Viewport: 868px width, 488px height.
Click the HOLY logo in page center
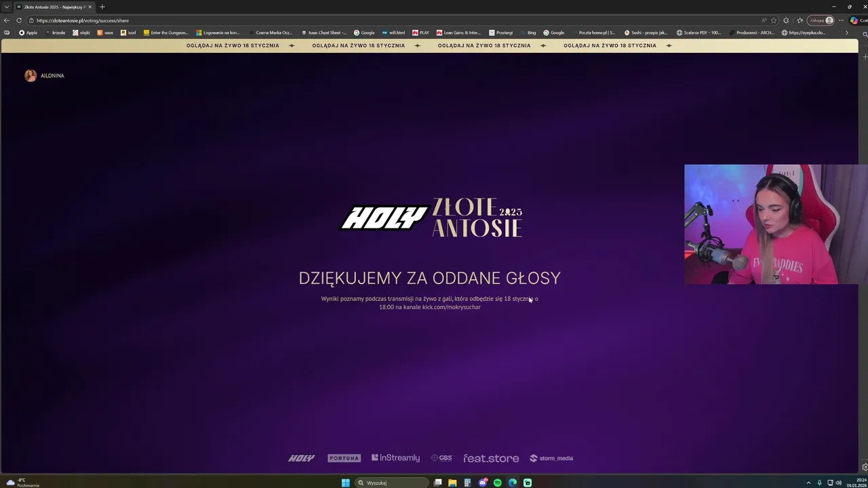(x=384, y=218)
